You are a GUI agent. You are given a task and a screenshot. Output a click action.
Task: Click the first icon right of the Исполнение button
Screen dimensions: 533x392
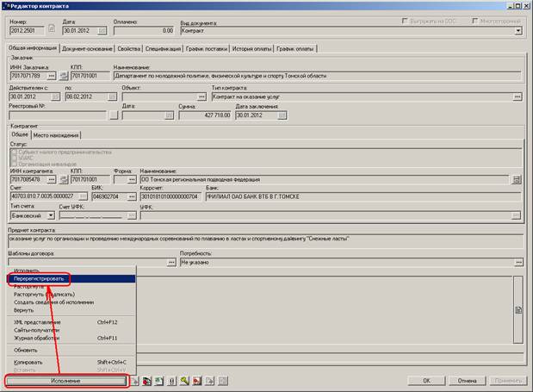pyautogui.click(x=136, y=380)
